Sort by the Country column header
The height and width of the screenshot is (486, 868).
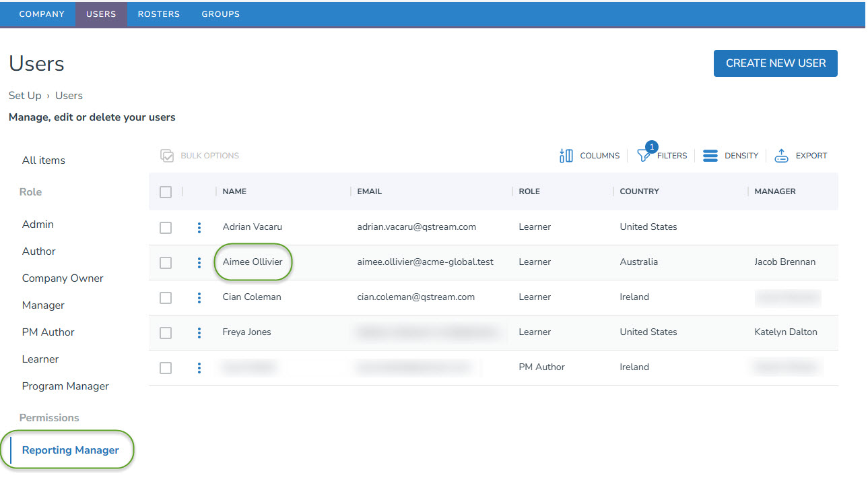(640, 191)
